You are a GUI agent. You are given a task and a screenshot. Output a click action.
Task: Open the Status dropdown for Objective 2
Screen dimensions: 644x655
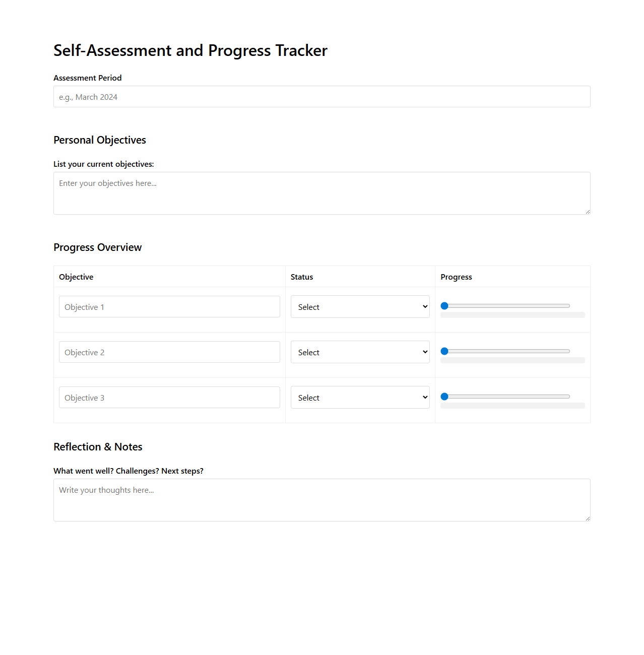coord(359,352)
